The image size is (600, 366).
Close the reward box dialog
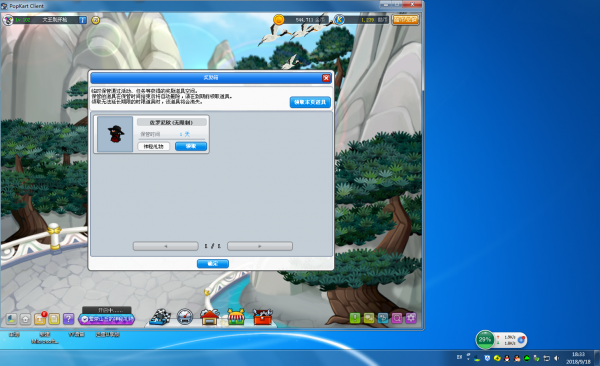(326, 78)
